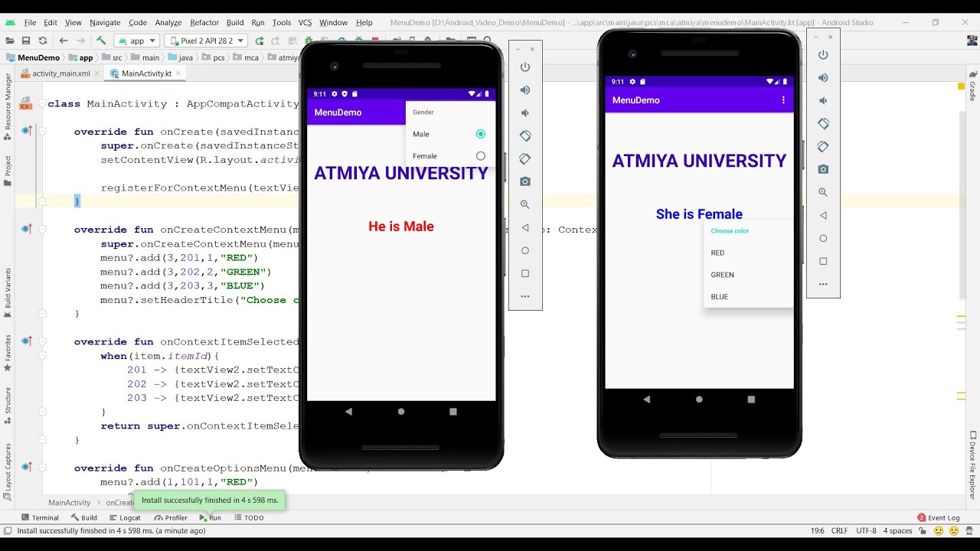Close the activity_main.xml tab
980x551 pixels.
click(98, 73)
